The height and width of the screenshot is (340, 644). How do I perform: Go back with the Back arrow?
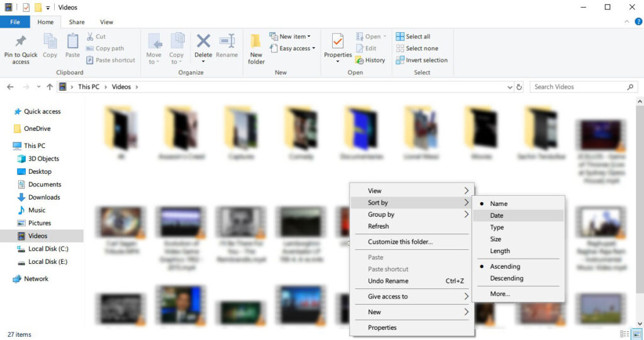(x=10, y=87)
